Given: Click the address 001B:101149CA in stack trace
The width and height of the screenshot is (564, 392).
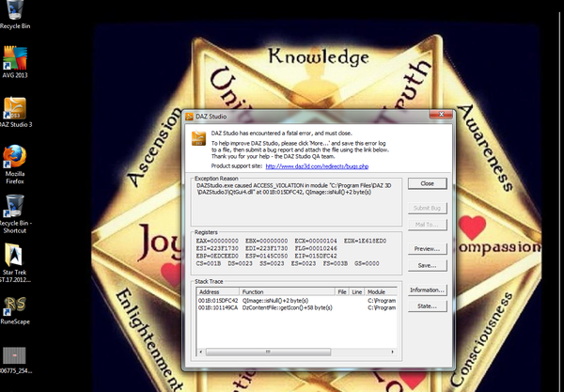Looking at the screenshot, I should 218,307.
